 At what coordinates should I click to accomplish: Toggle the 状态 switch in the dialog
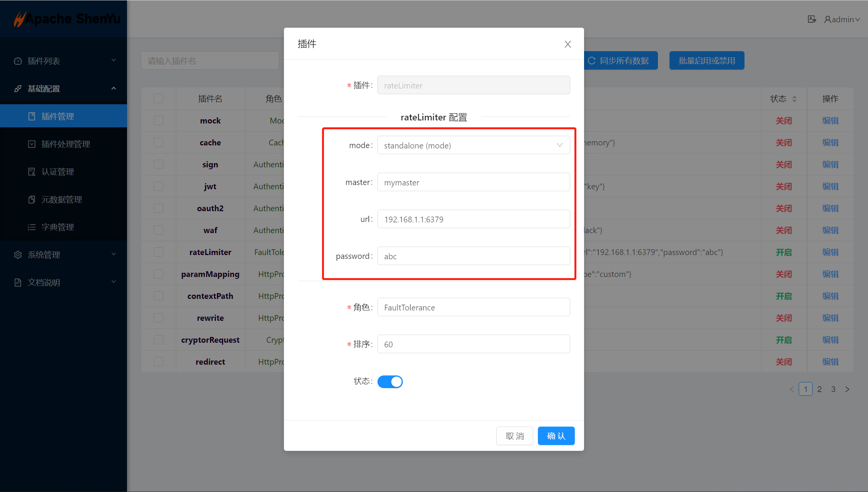click(390, 382)
